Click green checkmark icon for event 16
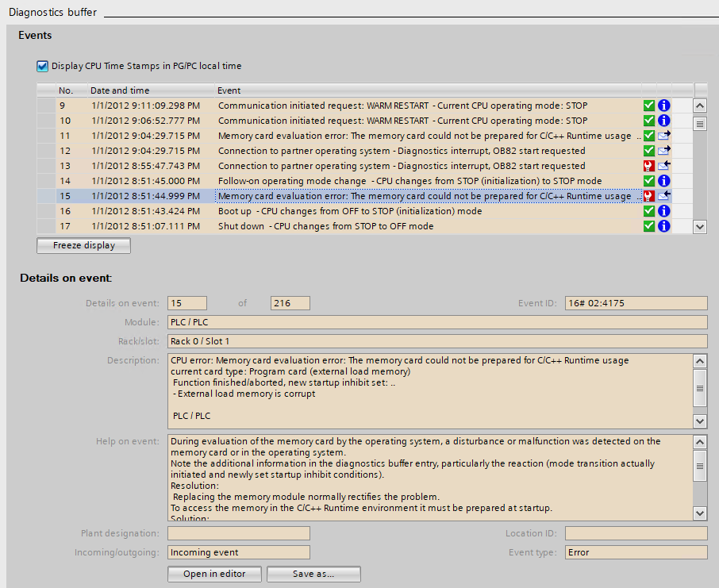 click(x=649, y=211)
